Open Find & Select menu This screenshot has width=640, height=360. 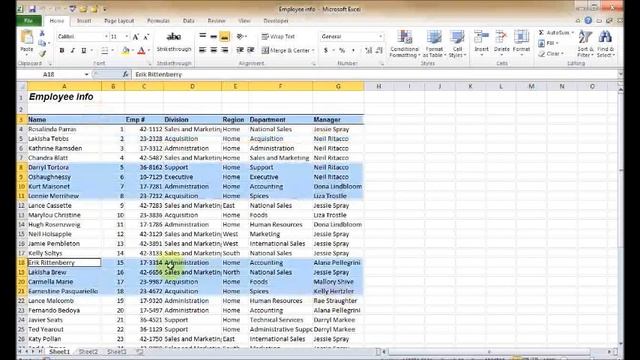click(x=605, y=44)
